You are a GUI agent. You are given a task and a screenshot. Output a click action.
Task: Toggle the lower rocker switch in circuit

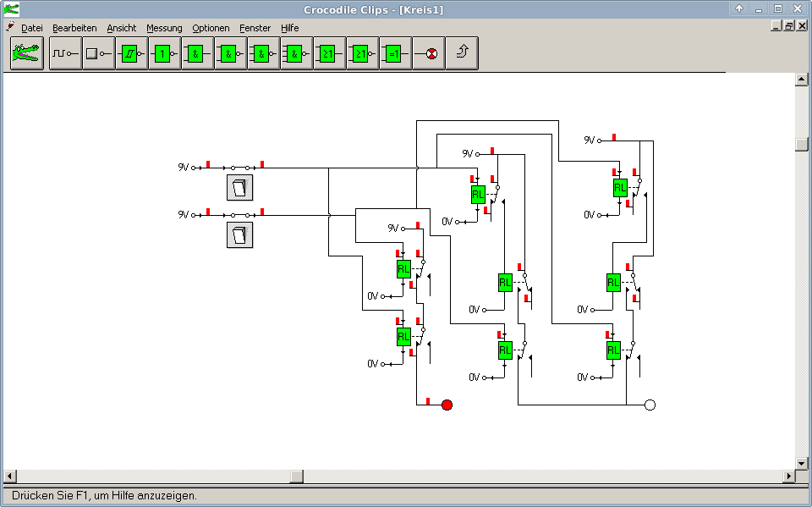coord(240,234)
